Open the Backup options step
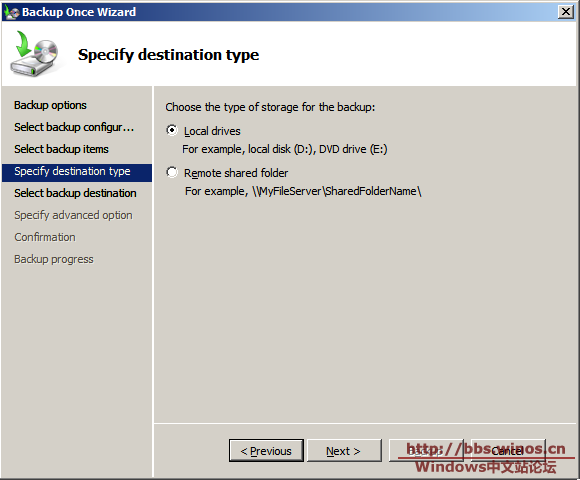Screen dimensions: 580x480 (50, 105)
